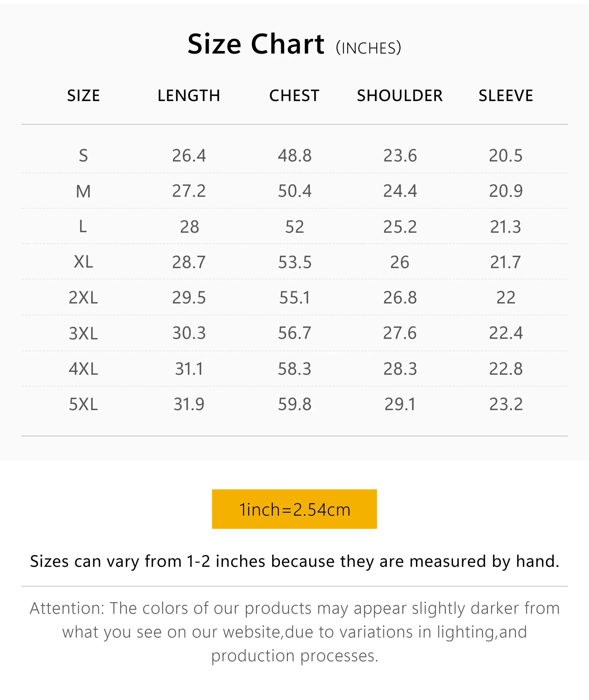Image resolution: width=589 pixels, height=700 pixels.
Task: Click the 3XL size row label
Action: point(84,333)
